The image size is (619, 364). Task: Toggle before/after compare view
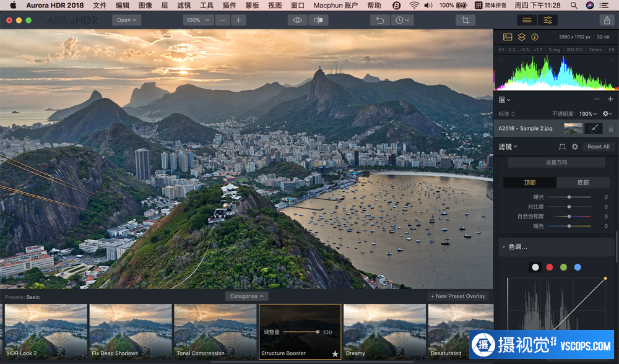318,20
